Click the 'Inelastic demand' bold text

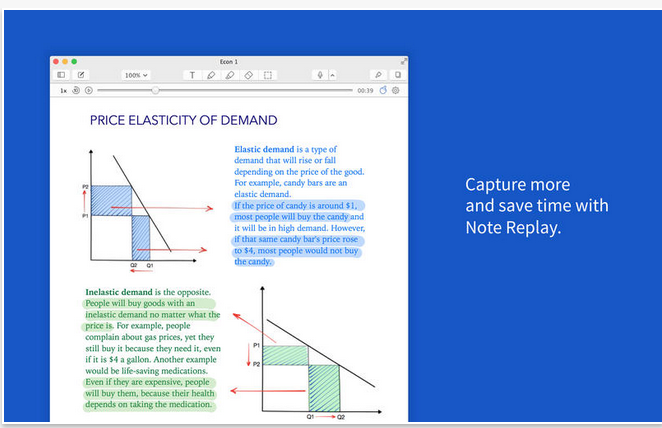(x=119, y=292)
